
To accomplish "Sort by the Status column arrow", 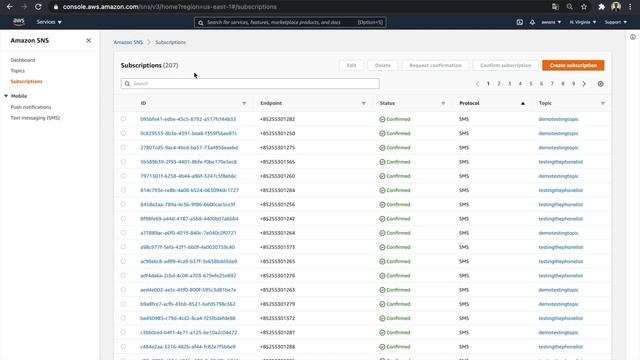I will tap(443, 103).
